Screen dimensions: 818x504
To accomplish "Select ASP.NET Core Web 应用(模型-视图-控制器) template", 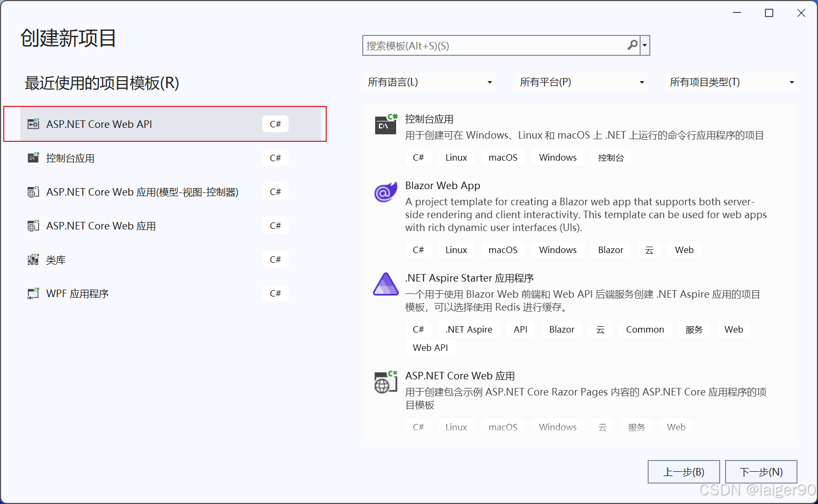I will click(170, 192).
